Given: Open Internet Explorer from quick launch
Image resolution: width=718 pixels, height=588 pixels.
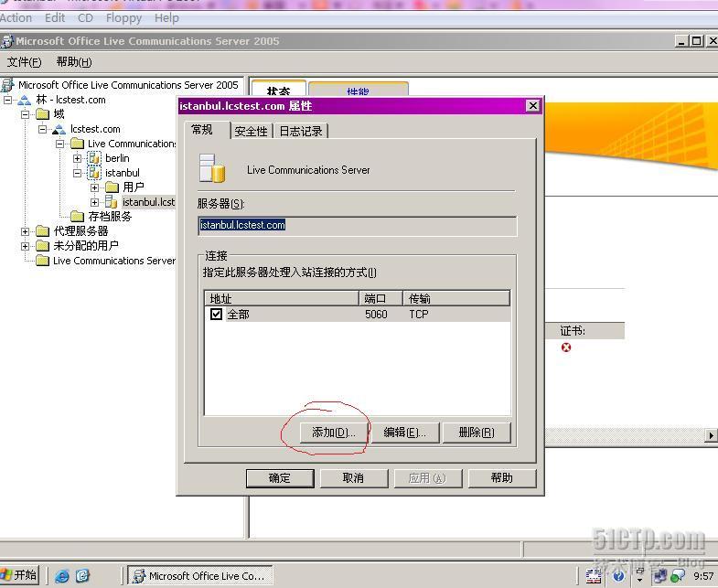Looking at the screenshot, I should pos(62,575).
